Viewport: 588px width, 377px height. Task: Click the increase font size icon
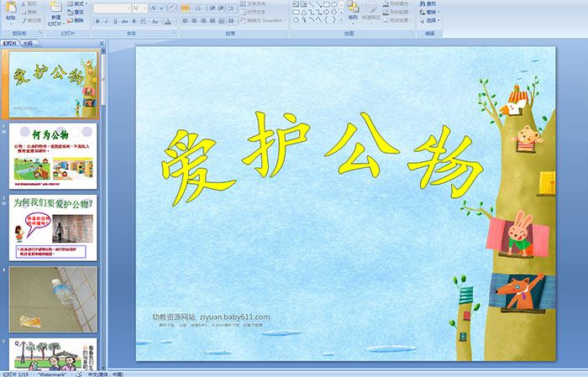tap(153, 7)
